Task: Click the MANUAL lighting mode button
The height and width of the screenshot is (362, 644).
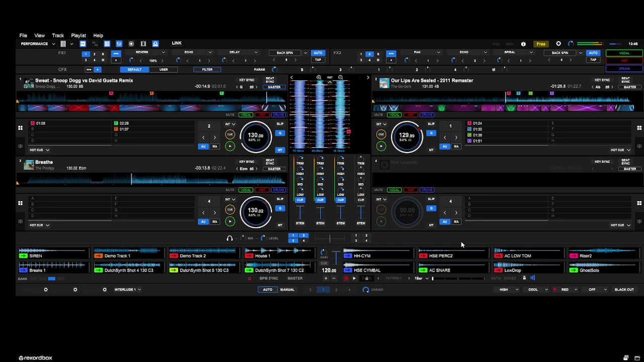Action: coord(287,290)
